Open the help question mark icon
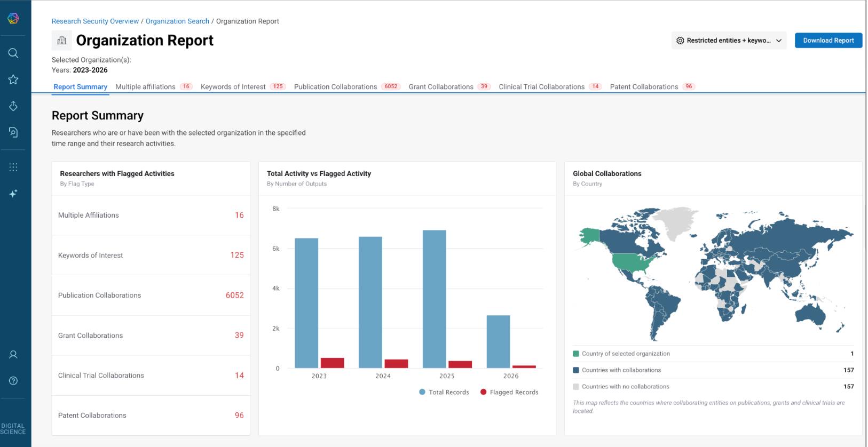Viewport: 868px width, 447px height. (13, 381)
